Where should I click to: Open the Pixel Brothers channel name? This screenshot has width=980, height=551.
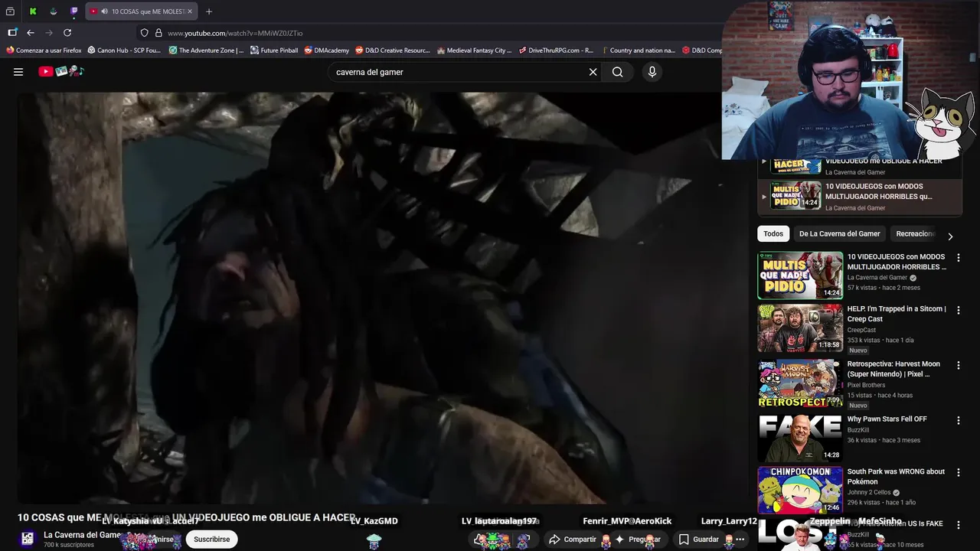pos(866,385)
